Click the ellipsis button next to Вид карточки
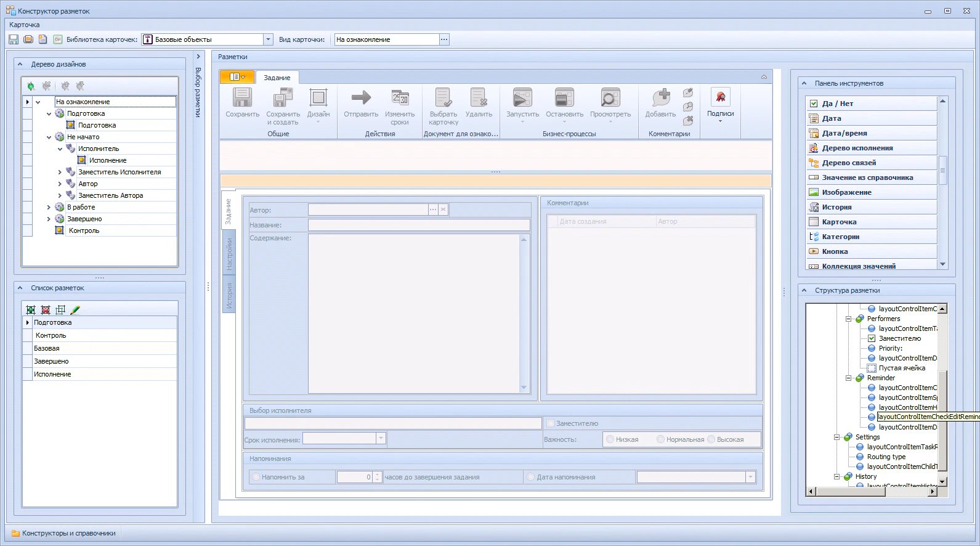980x546 pixels. (444, 39)
